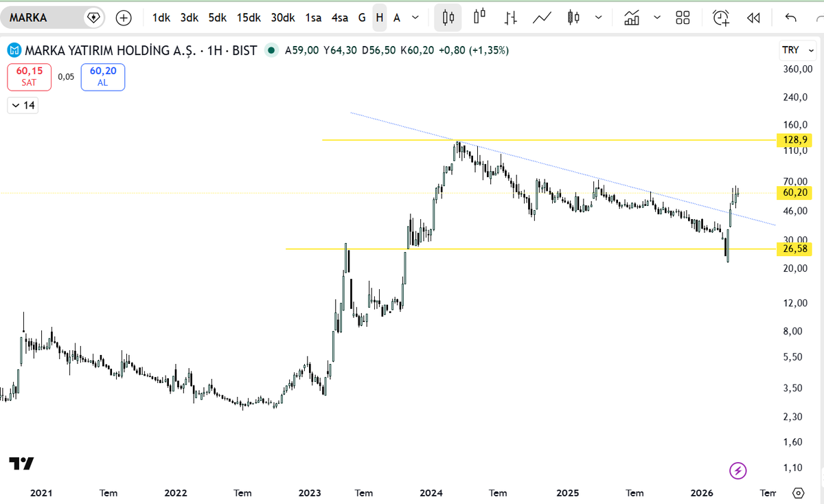Expand the chart style dropdown chevron
The height and width of the screenshot is (504, 824).
click(x=599, y=18)
